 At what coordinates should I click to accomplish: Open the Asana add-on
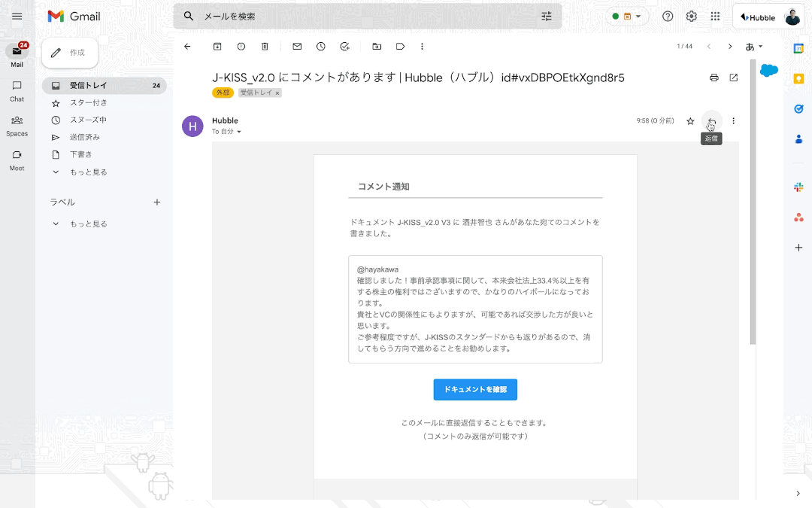click(x=798, y=217)
